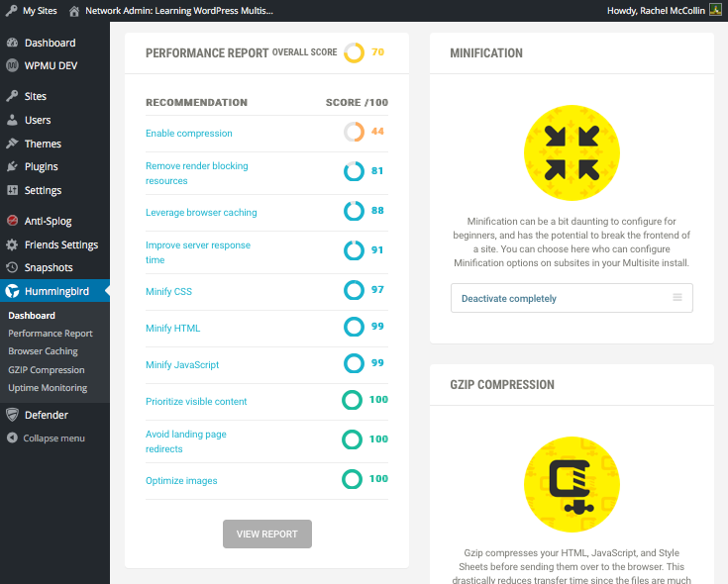Click the View Report button
The height and width of the screenshot is (584, 728).
point(267,534)
